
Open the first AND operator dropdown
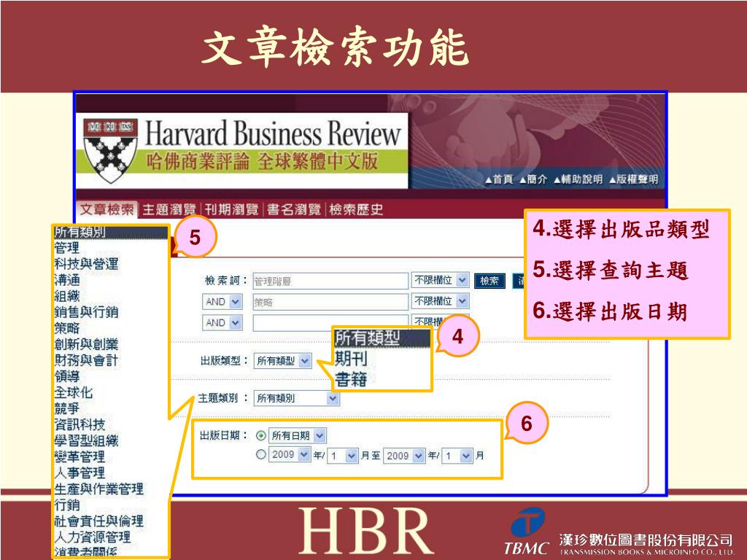point(222,301)
